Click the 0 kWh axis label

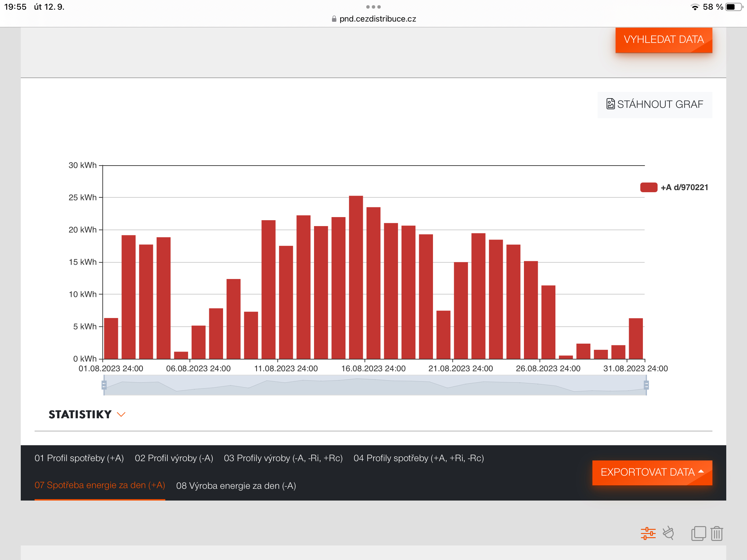point(85,359)
